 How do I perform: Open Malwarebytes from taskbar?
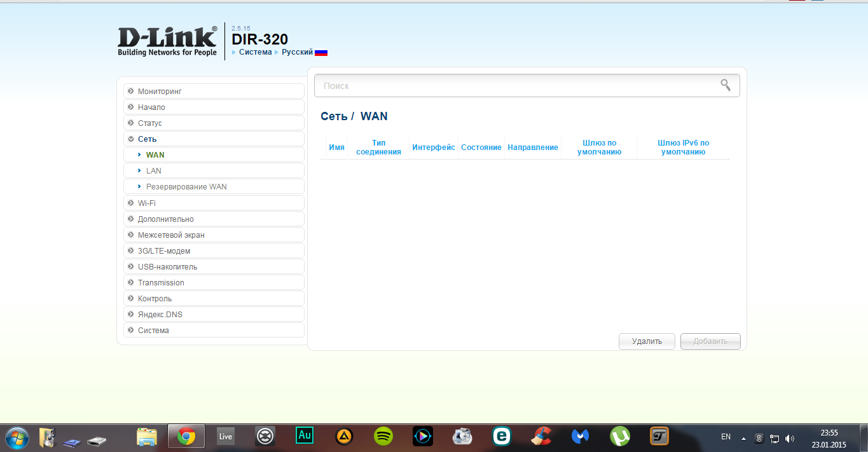pyautogui.click(x=580, y=436)
